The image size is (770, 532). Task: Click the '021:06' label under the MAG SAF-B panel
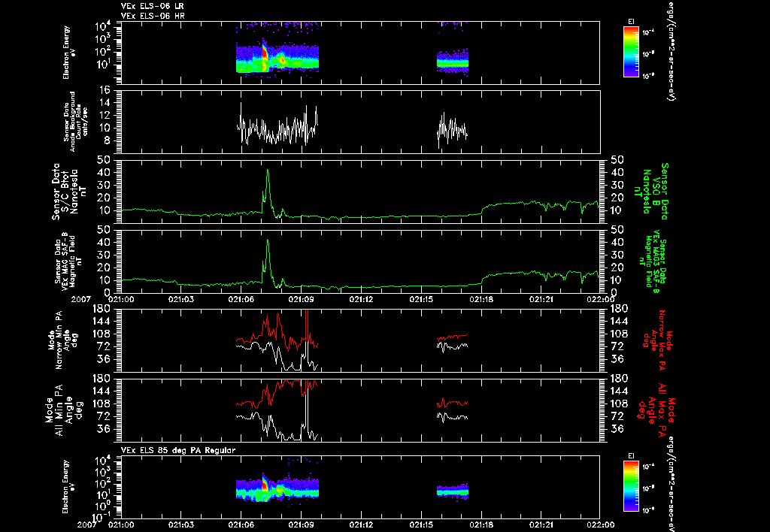[241, 299]
